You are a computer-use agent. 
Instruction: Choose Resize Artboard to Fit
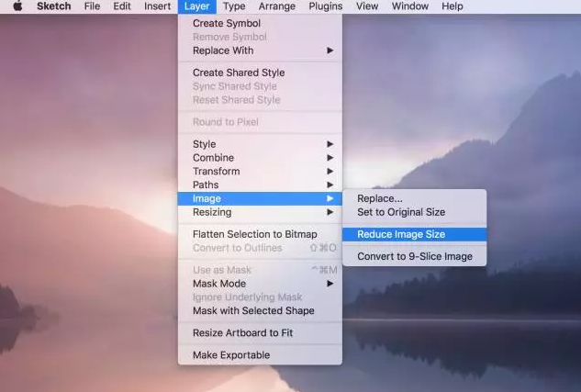point(260,332)
